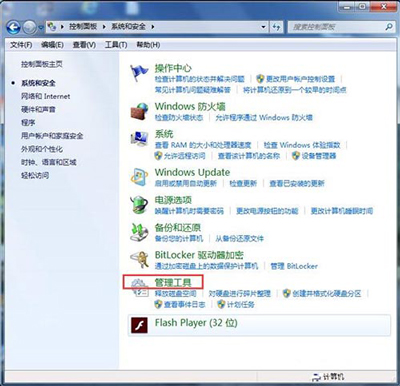400x386 pixels.
Task: Open the 系统 heading
Action: pos(164,134)
